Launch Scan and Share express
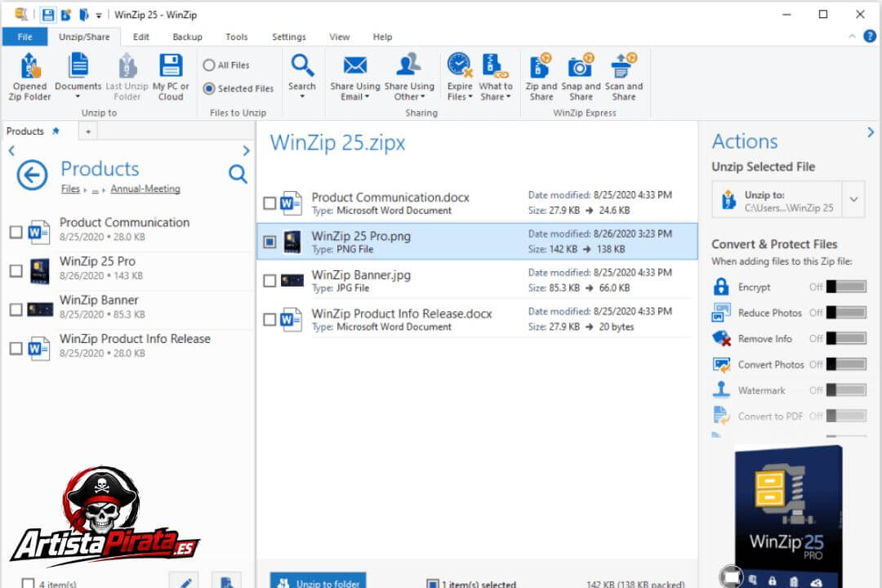 pyautogui.click(x=624, y=77)
